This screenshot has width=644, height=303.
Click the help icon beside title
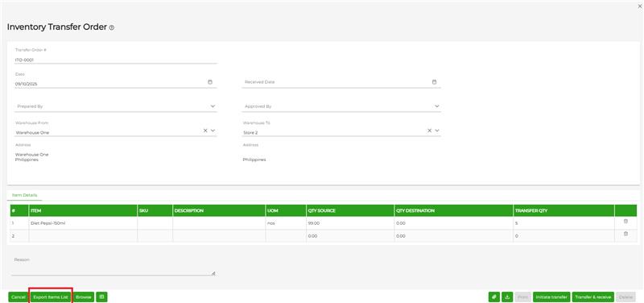pyautogui.click(x=112, y=28)
